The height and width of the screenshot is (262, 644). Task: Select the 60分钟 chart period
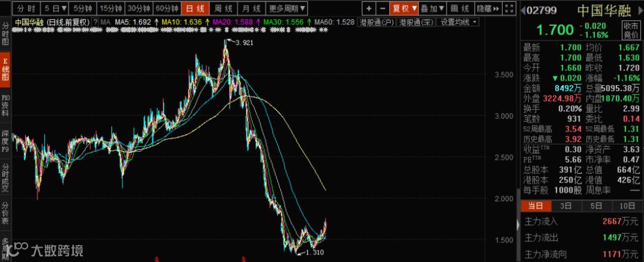pos(167,8)
